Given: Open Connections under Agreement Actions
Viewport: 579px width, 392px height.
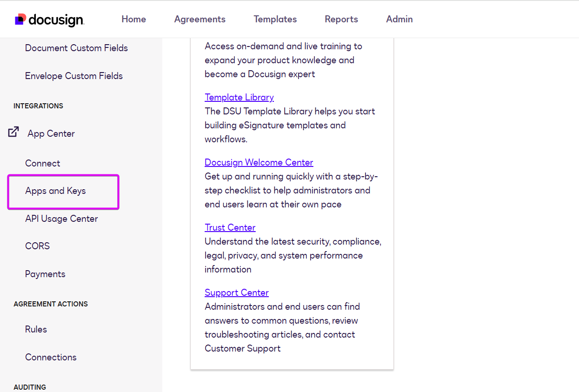Looking at the screenshot, I should tap(51, 357).
